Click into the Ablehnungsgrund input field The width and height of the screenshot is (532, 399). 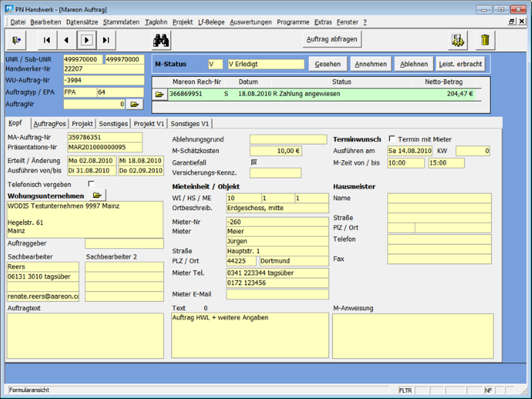coord(288,140)
